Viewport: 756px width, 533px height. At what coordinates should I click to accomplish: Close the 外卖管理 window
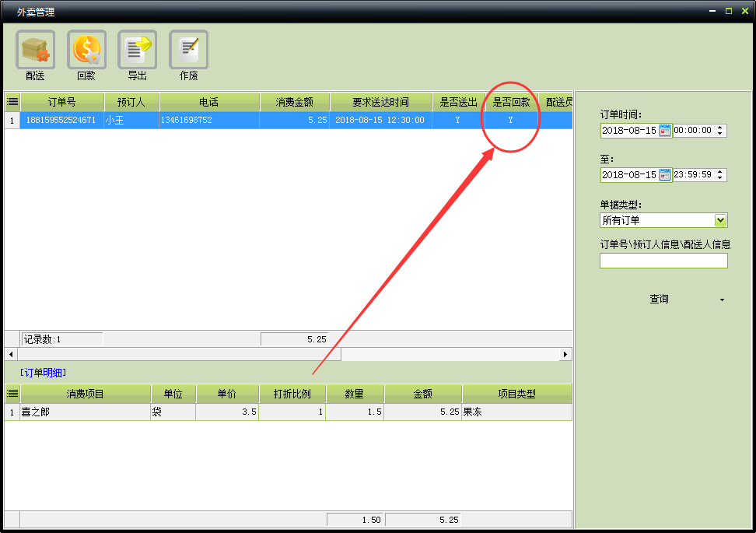[745, 11]
